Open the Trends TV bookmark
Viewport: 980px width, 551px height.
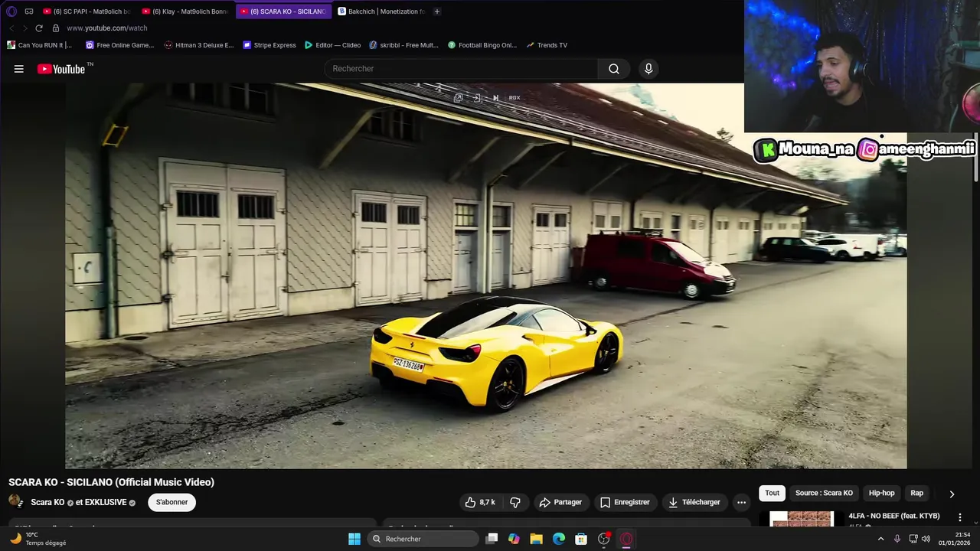coord(547,45)
